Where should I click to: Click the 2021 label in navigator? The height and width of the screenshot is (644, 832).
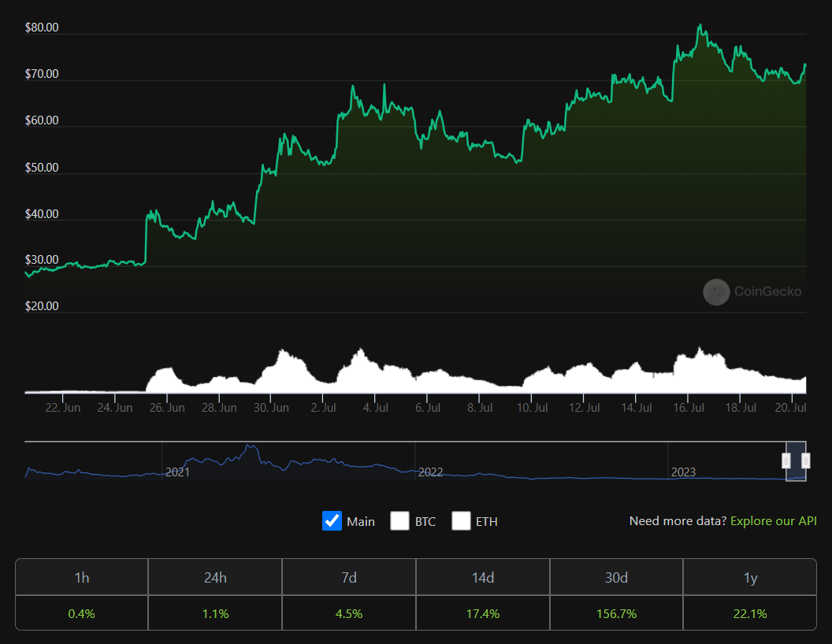click(x=178, y=472)
